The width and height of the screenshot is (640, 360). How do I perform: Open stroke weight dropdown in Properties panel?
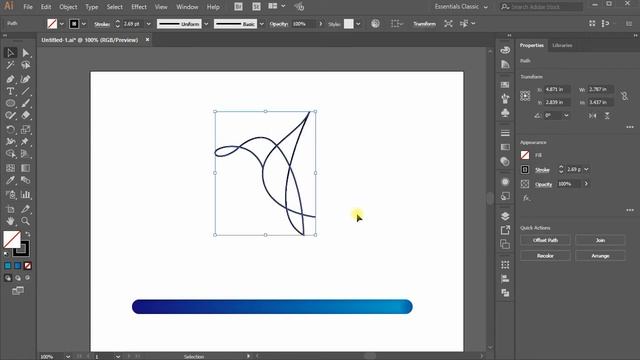(587, 169)
